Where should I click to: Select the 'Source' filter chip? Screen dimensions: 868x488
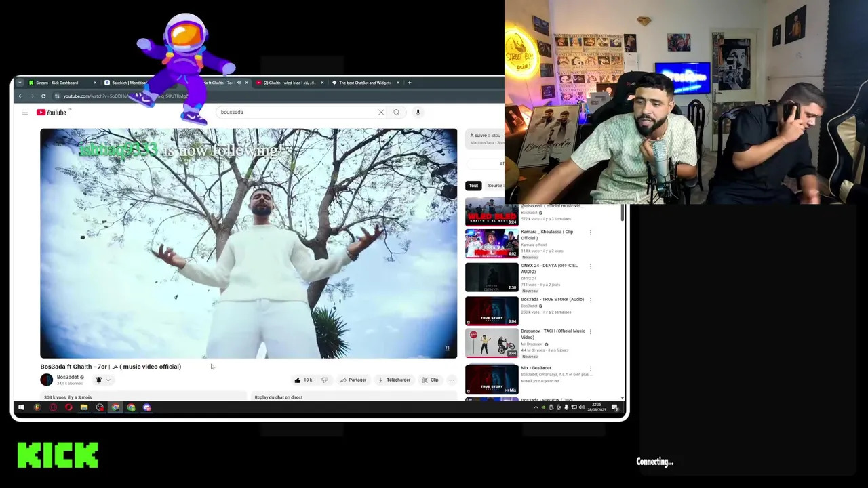496,186
